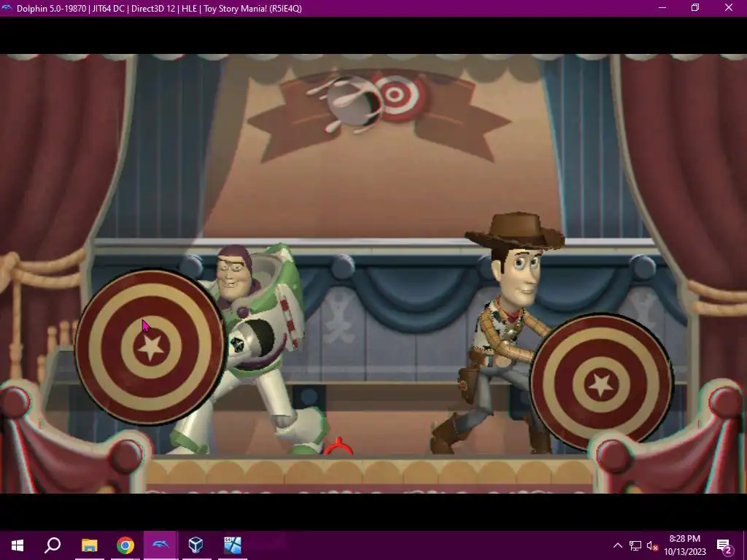Viewport: 747px width, 560px height.
Task: Click Woody's cowboy hat
Action: pyautogui.click(x=516, y=230)
